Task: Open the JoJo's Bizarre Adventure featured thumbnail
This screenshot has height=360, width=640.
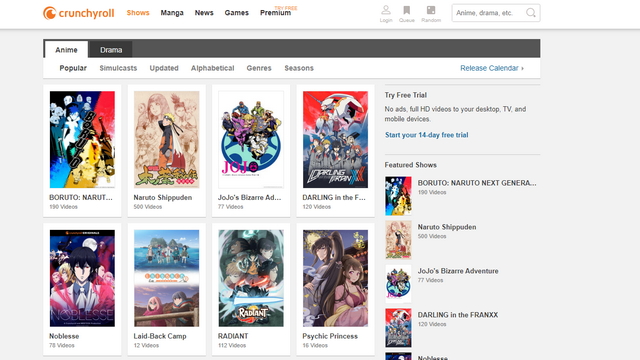Action: pos(398,284)
